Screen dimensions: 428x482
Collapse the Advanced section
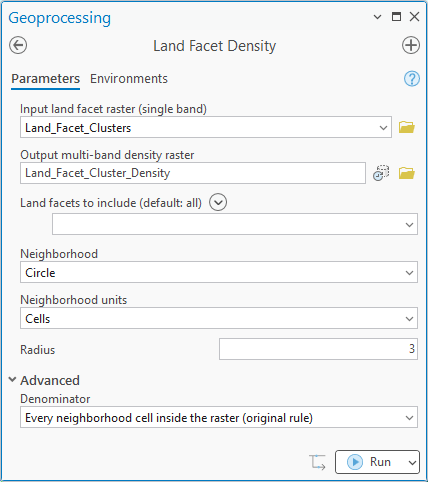(12, 380)
